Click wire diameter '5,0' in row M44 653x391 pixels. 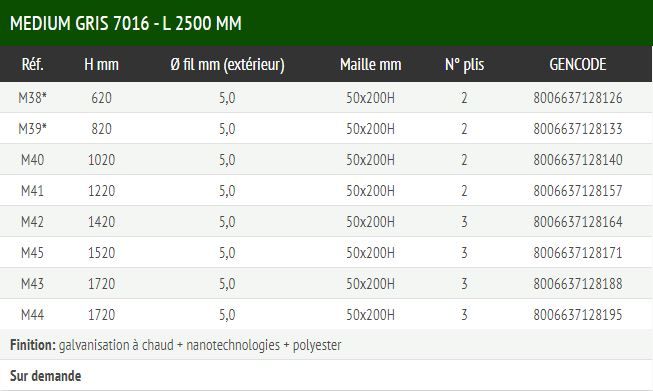tap(227, 314)
